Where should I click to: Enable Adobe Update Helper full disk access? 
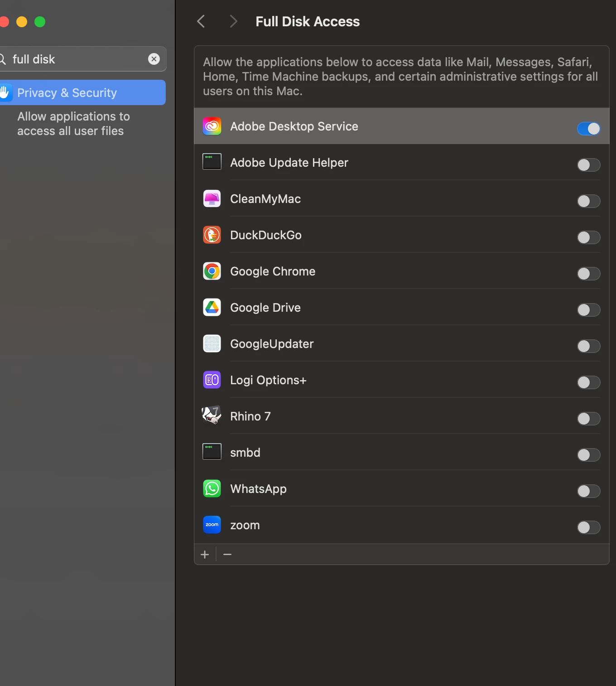(x=589, y=165)
